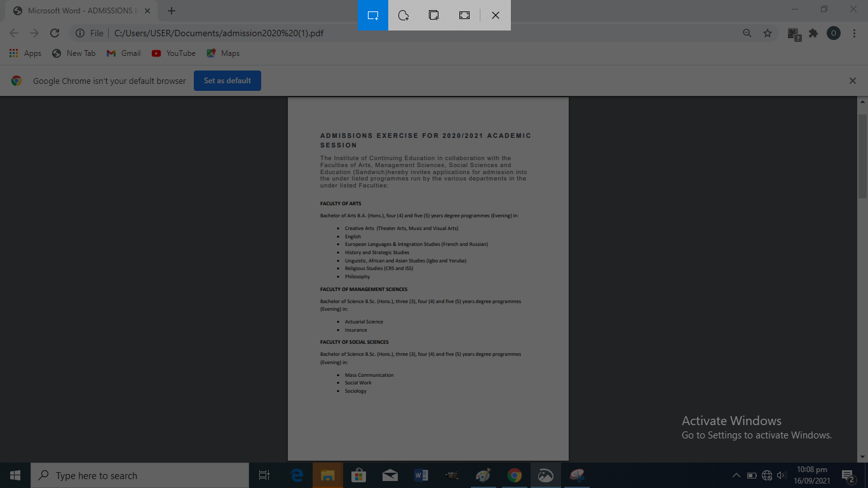Click the back navigation arrow
The width and height of the screenshot is (868, 488).
[x=13, y=33]
